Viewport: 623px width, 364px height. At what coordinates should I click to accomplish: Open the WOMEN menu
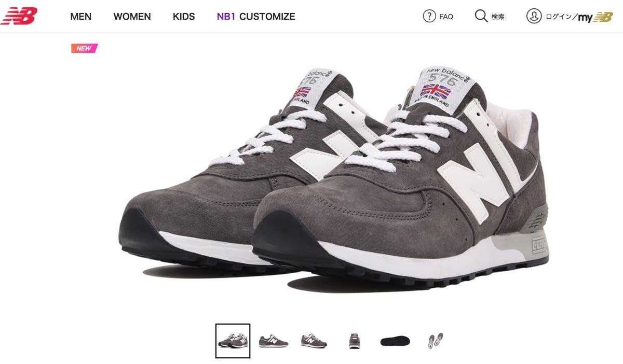132,17
